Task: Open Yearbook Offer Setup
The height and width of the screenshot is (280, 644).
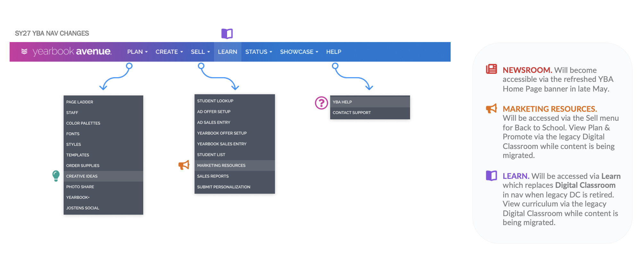Action: [235, 133]
